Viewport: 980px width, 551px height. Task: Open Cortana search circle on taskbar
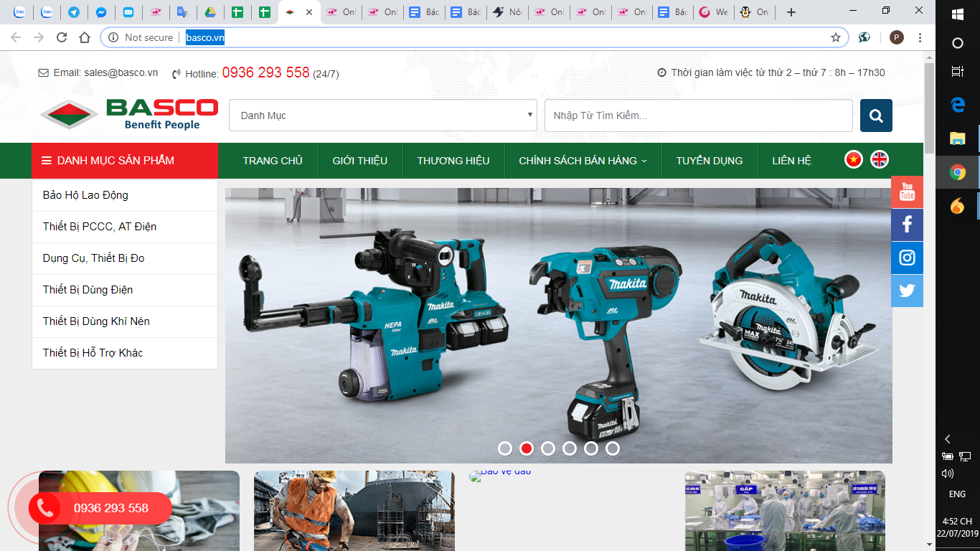point(957,43)
